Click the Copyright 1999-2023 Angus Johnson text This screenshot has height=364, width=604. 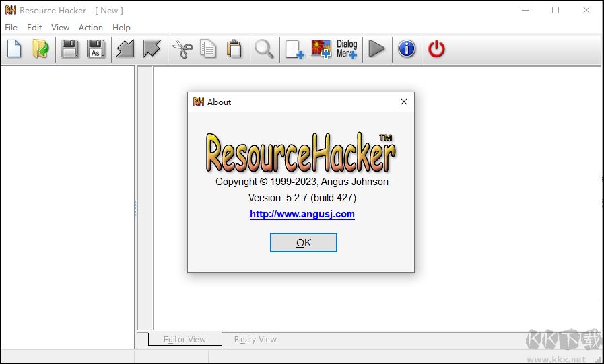[x=302, y=182]
